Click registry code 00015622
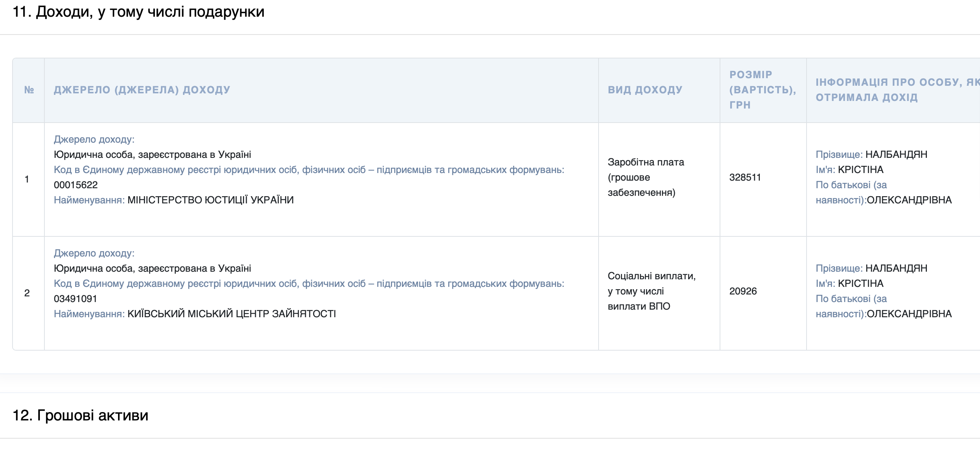 [76, 185]
